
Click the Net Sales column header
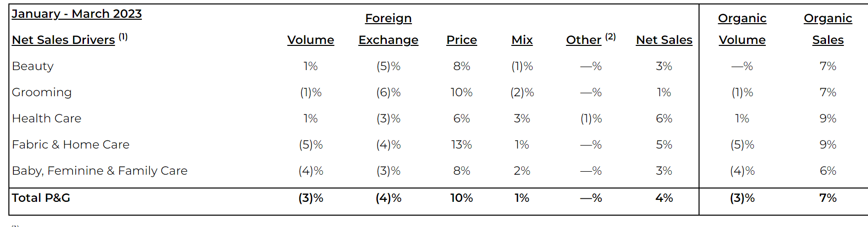(664, 40)
